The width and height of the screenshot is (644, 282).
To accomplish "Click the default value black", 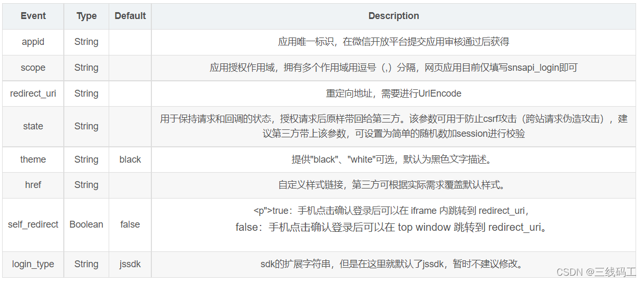I will [x=130, y=159].
